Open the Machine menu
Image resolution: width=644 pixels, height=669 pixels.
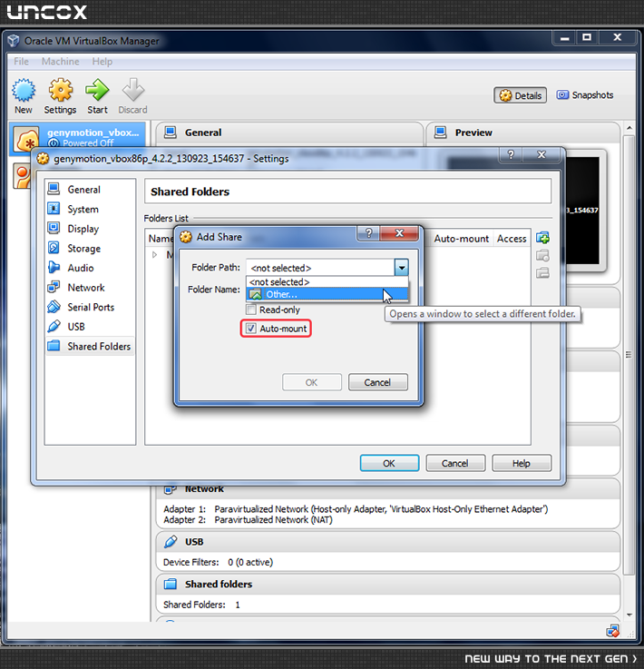pyautogui.click(x=61, y=62)
